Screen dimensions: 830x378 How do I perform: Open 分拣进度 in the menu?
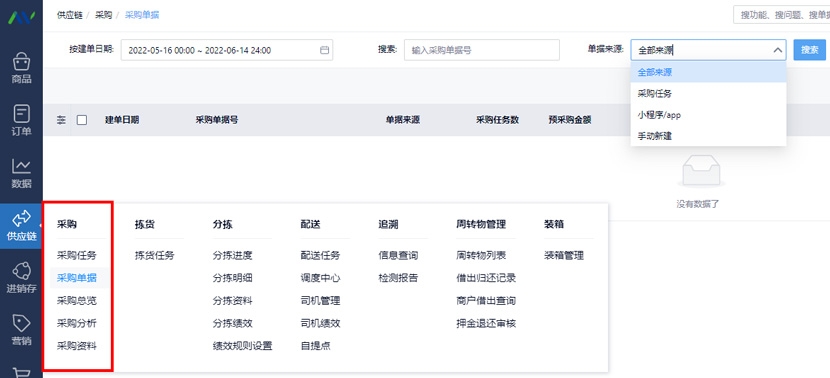click(232, 256)
